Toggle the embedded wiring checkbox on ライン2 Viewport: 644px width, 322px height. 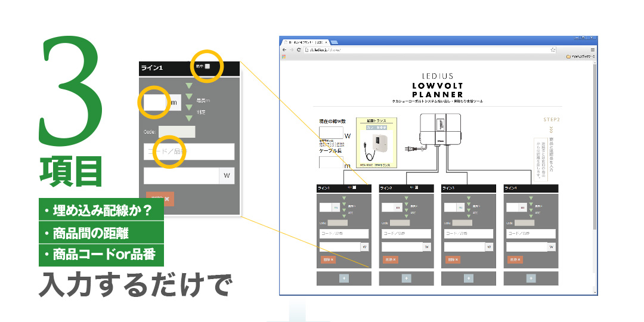pyautogui.click(x=416, y=188)
